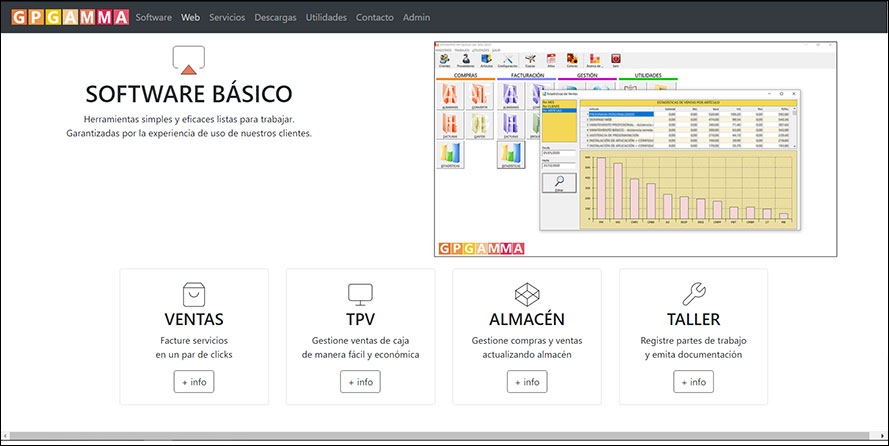Click Compras Albaranes icon in product screenshot
The width and height of the screenshot is (889, 446).
point(450,96)
